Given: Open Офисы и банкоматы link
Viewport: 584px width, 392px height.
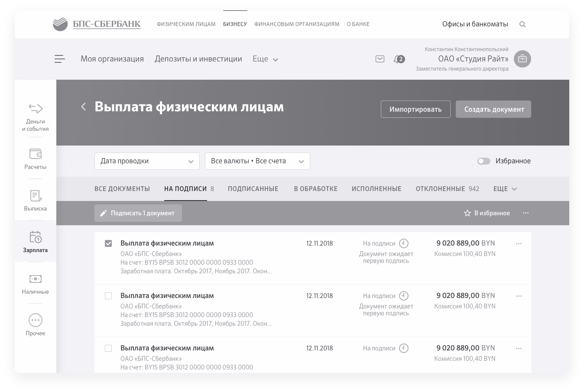Looking at the screenshot, I should point(475,24).
